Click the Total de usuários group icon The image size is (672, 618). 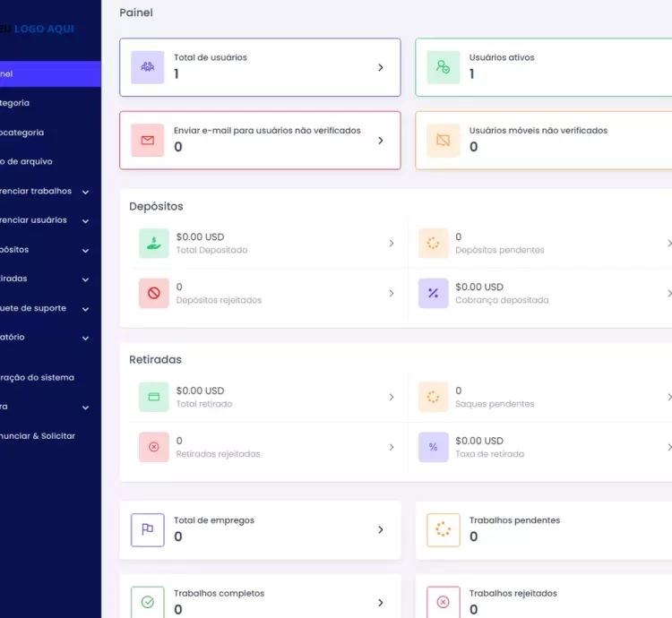[x=148, y=67]
